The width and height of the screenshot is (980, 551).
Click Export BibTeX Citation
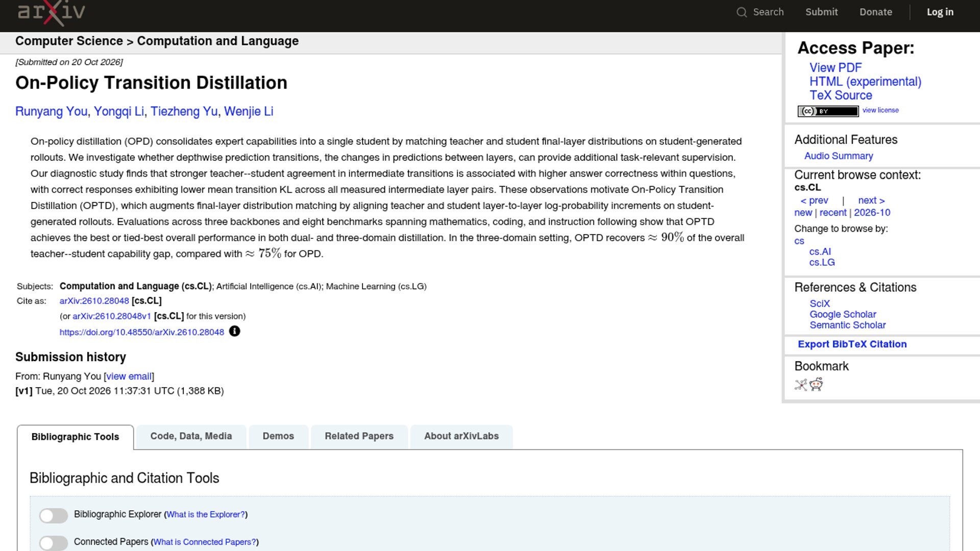pos(852,344)
